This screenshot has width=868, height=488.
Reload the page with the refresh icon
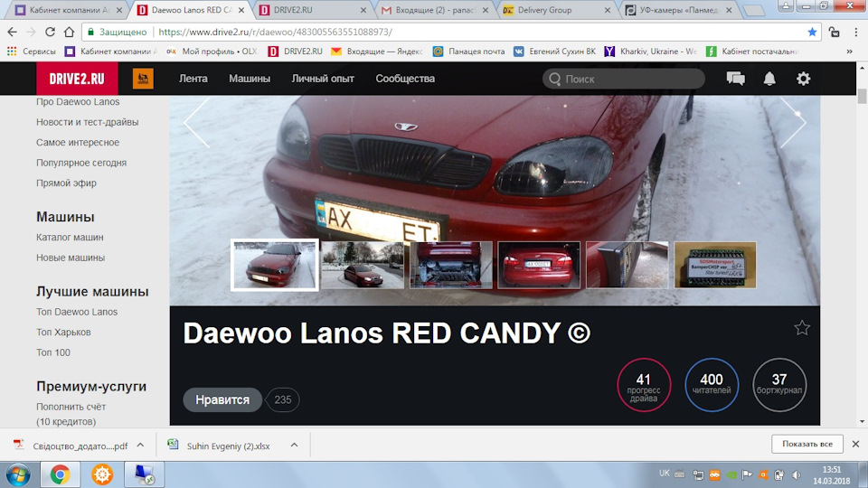[50, 33]
